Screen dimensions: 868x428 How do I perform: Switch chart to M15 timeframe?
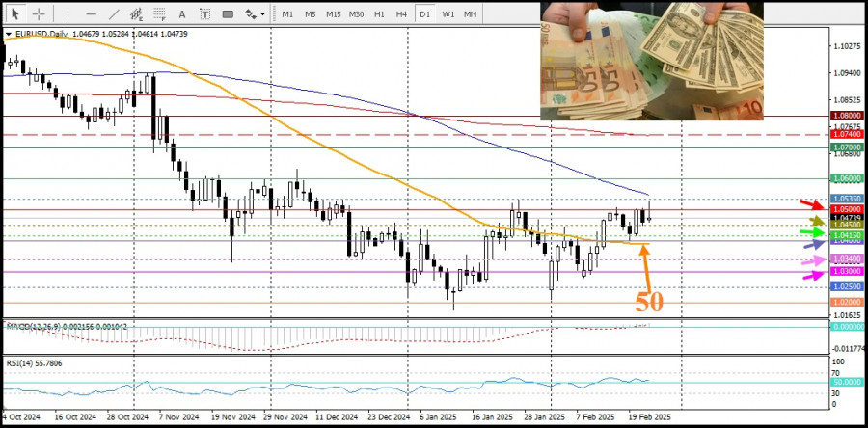(334, 14)
